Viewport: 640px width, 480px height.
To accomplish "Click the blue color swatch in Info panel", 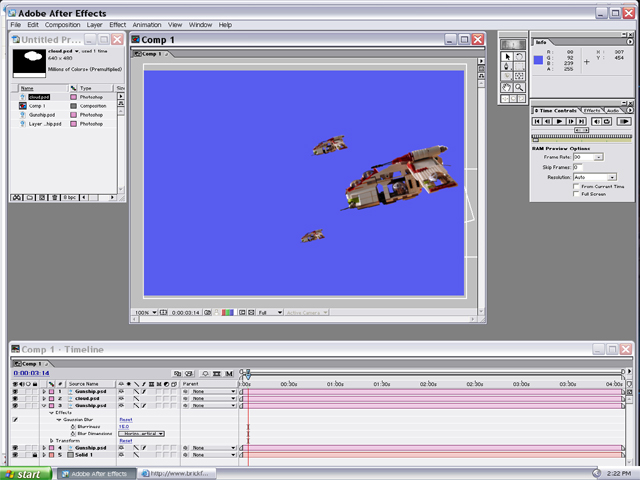I will [x=538, y=61].
